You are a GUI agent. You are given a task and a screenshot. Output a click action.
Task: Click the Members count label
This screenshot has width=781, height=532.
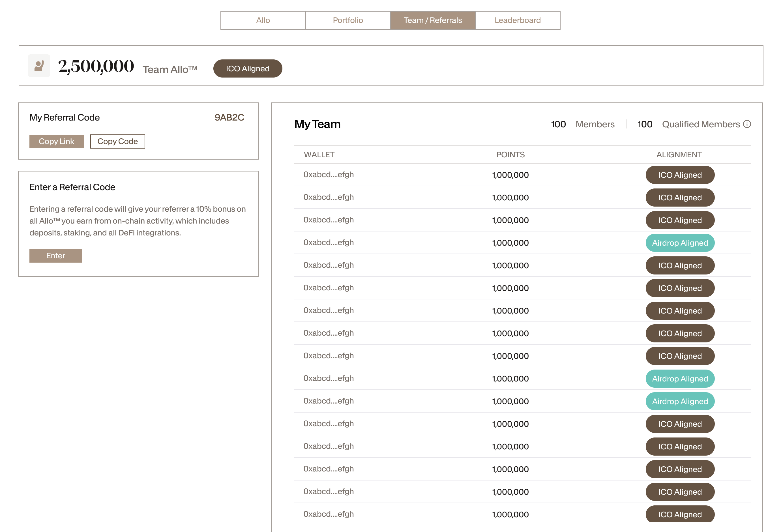point(595,124)
